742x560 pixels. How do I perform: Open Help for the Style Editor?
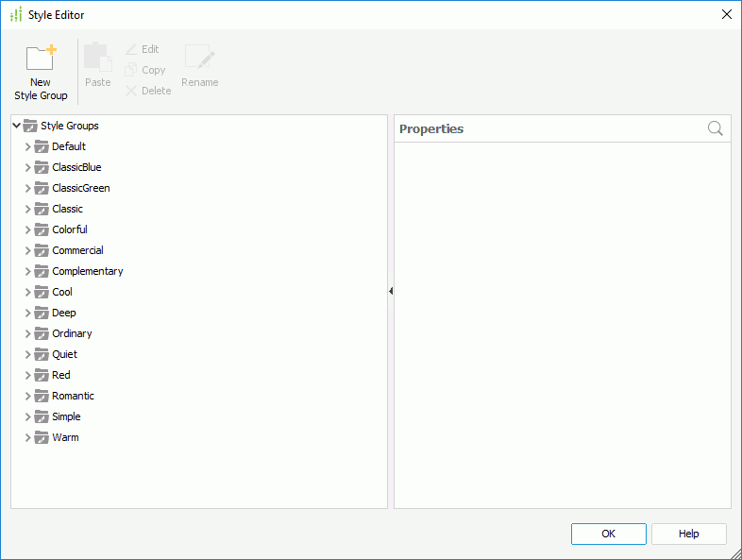pos(688,534)
